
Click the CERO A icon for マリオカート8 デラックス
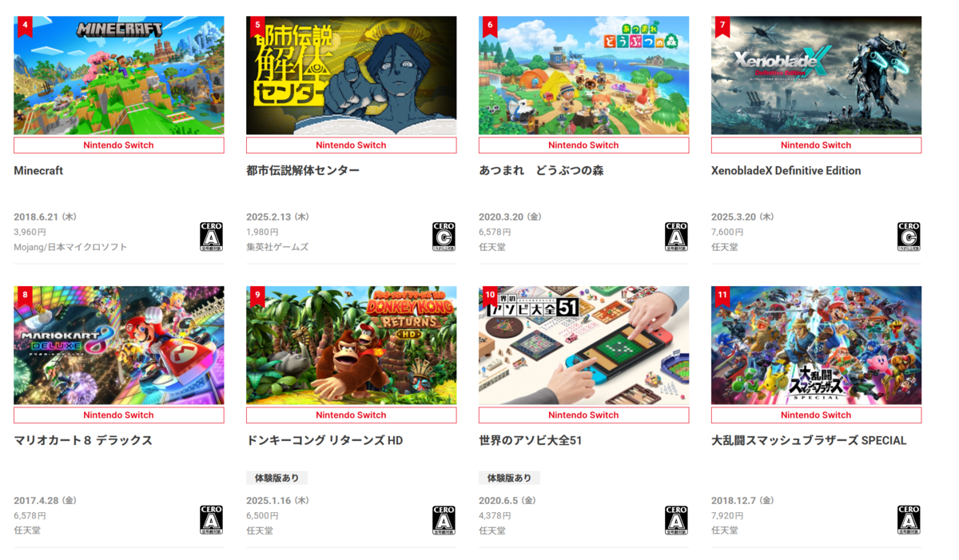[x=211, y=520]
